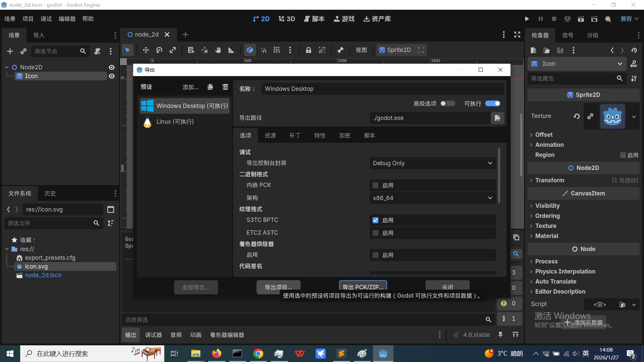The width and height of the screenshot is (644, 362).
Task: Select Linux (可执行) export preset
Action: 175,122
